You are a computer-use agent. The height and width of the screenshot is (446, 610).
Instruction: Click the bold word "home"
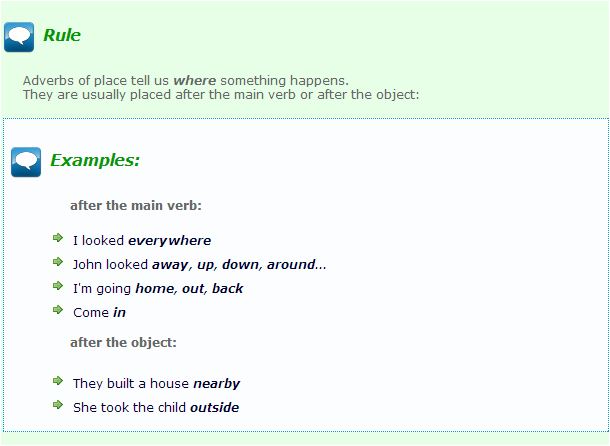click(154, 288)
